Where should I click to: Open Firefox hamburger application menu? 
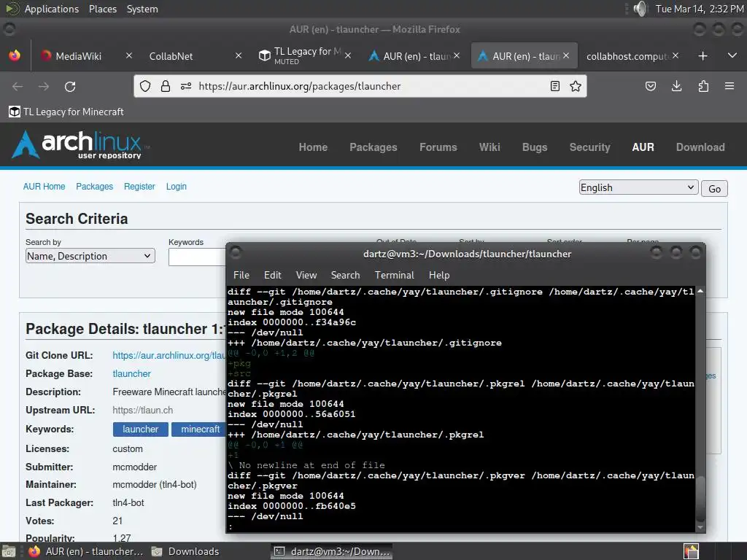(x=729, y=86)
